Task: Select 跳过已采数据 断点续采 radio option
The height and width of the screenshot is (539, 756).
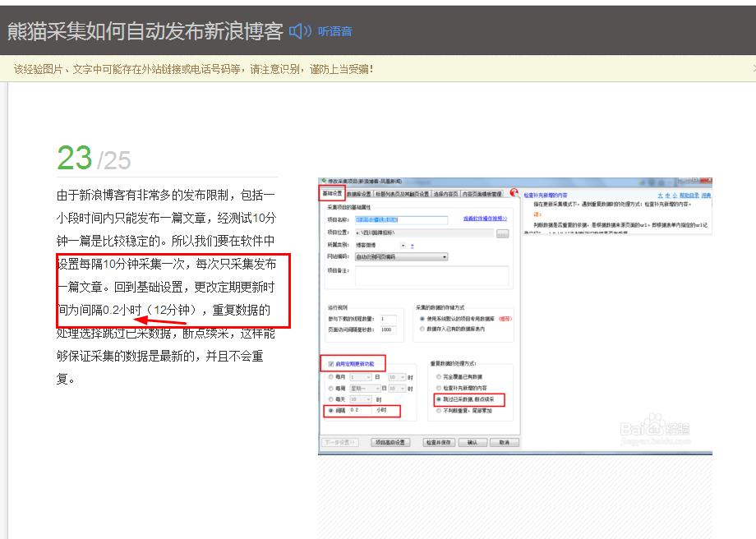Action: pyautogui.click(x=439, y=399)
